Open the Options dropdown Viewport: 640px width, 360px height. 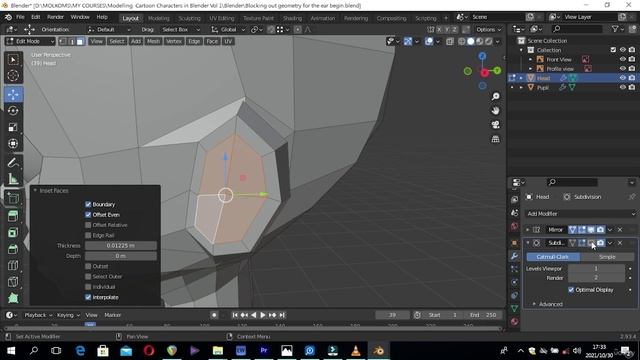(489, 29)
